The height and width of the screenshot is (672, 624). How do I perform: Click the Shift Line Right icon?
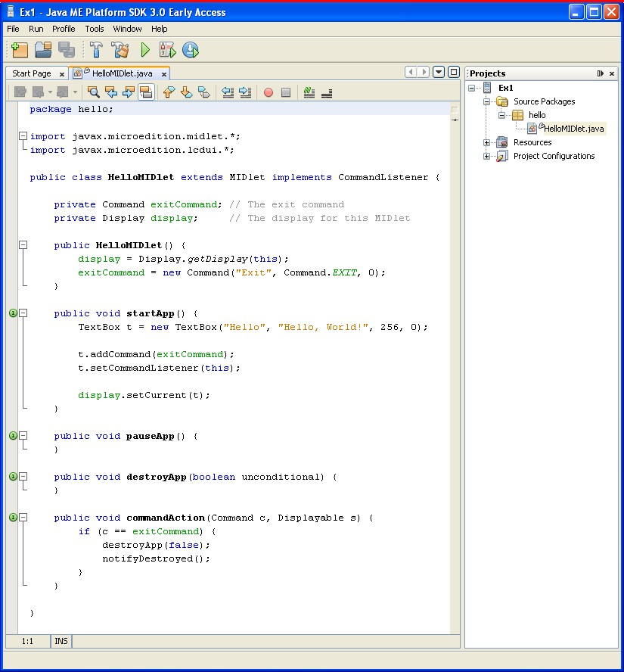pyautogui.click(x=245, y=92)
